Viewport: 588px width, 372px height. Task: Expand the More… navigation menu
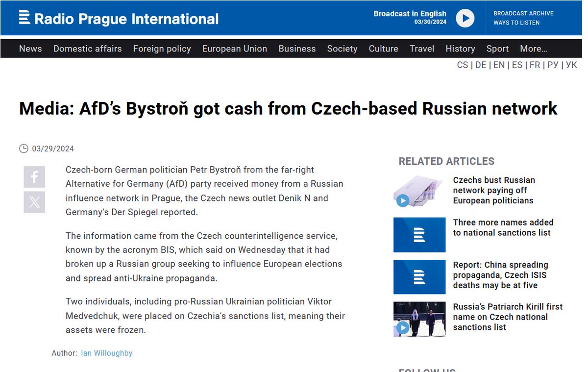point(534,49)
